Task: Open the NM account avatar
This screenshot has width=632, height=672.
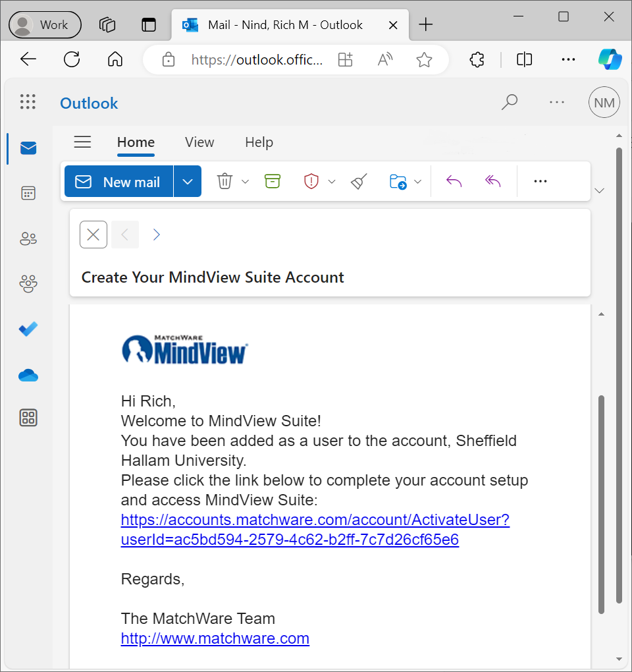Action: tap(604, 102)
